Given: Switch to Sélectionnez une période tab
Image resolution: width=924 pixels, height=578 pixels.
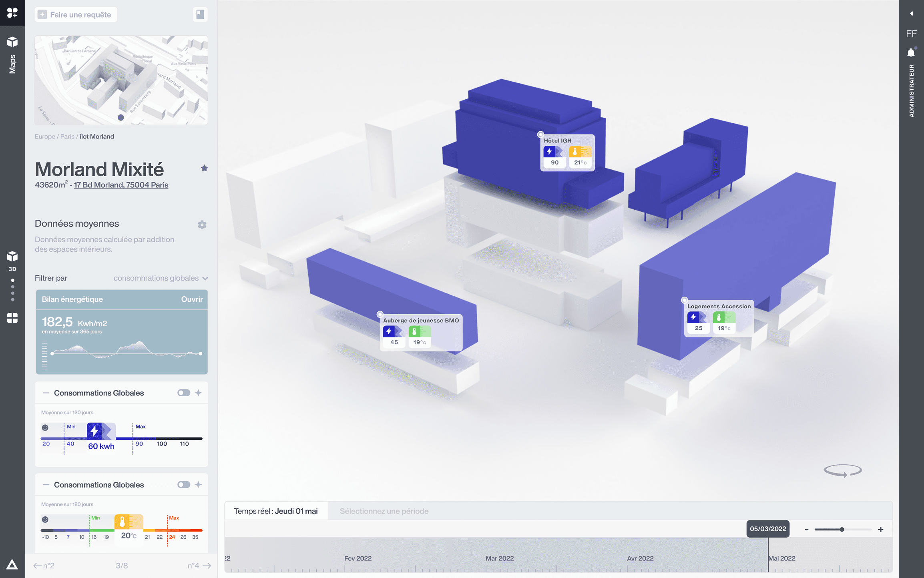Looking at the screenshot, I should tap(384, 511).
